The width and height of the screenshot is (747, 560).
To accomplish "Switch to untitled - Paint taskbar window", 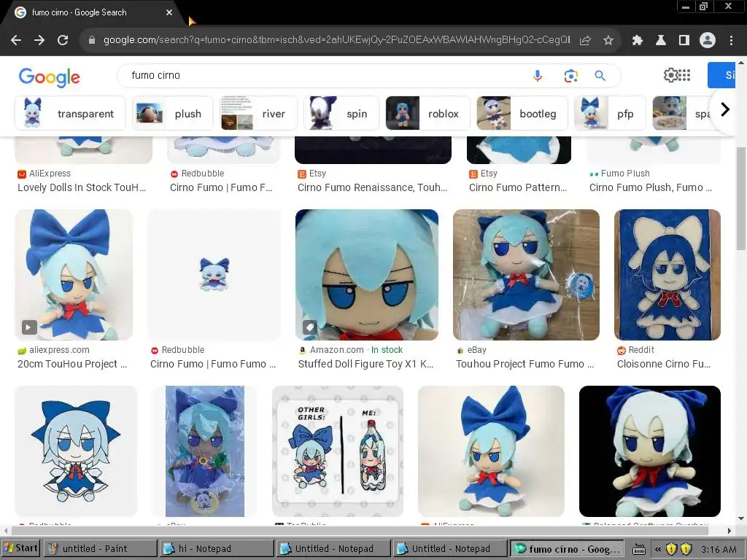I will (100, 548).
